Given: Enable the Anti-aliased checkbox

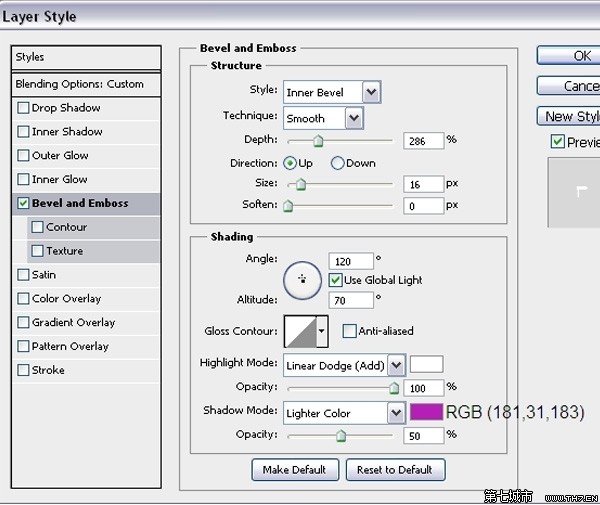Looking at the screenshot, I should tap(349, 331).
